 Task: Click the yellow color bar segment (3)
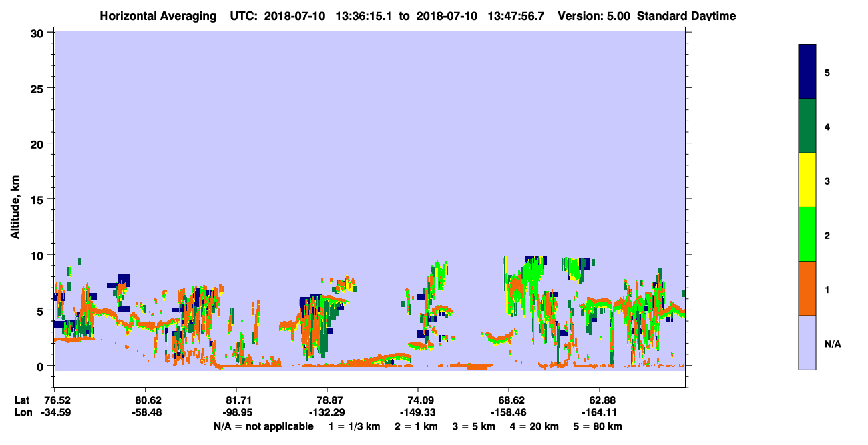tap(807, 180)
